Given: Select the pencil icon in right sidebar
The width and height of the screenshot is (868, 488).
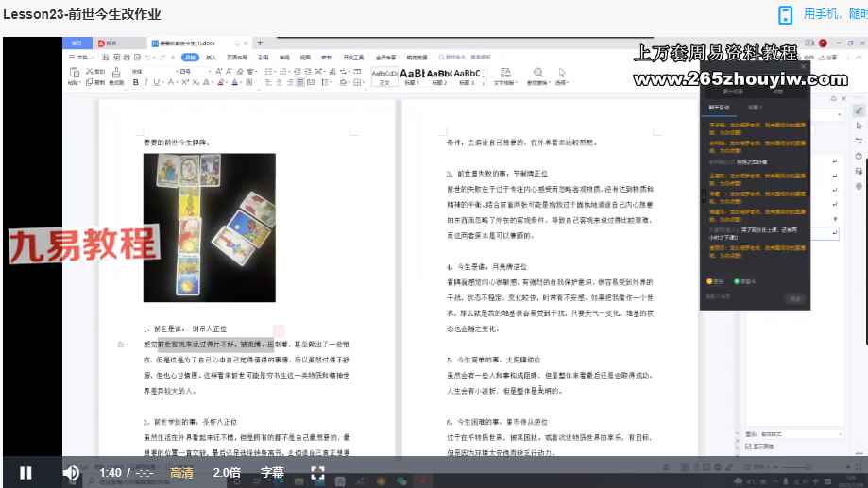Looking at the screenshot, I should point(859,110).
